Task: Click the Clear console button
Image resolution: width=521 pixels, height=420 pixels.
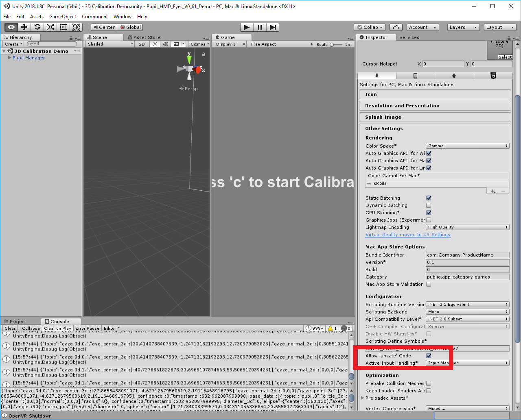Action: 10,329
